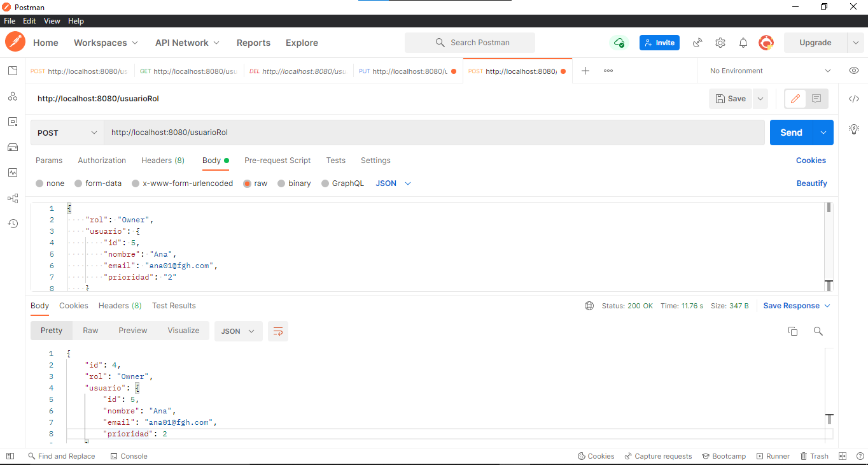Open the Save Response dropdown
This screenshot has height=465, width=868.
pos(796,305)
